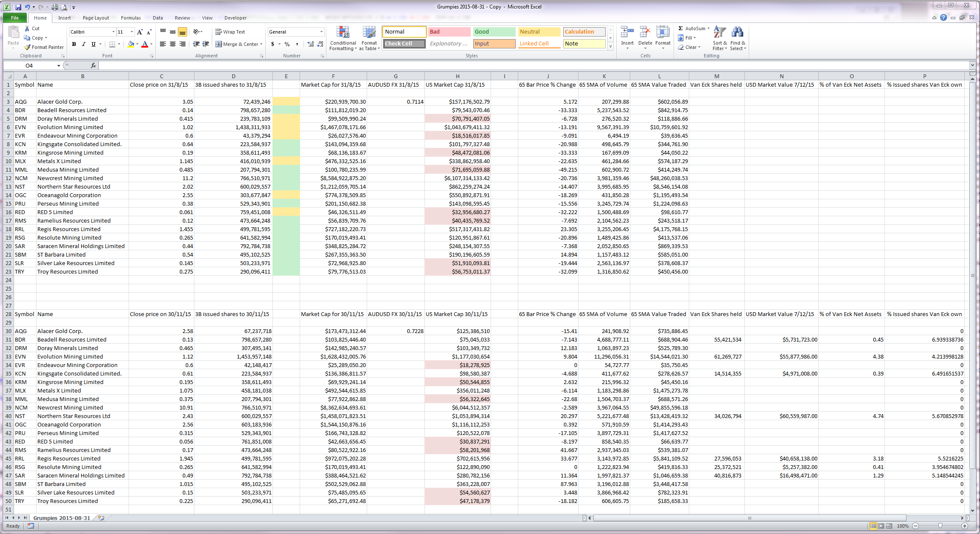Switch to Page Layout view in status bar
The image size is (980, 534).
[881, 526]
